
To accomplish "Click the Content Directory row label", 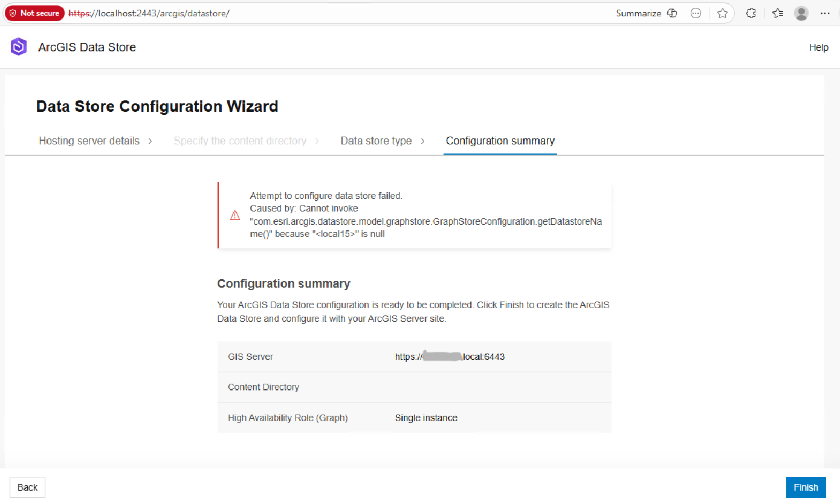I will click(263, 387).
